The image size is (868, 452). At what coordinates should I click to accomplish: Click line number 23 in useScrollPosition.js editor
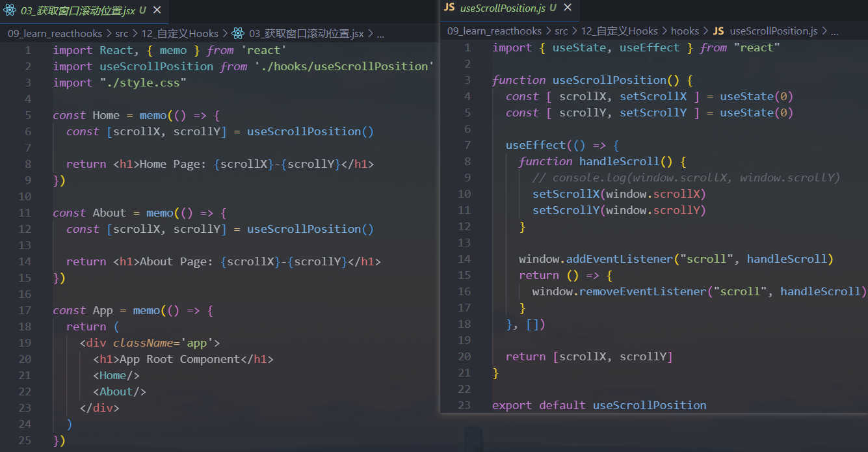pos(464,405)
